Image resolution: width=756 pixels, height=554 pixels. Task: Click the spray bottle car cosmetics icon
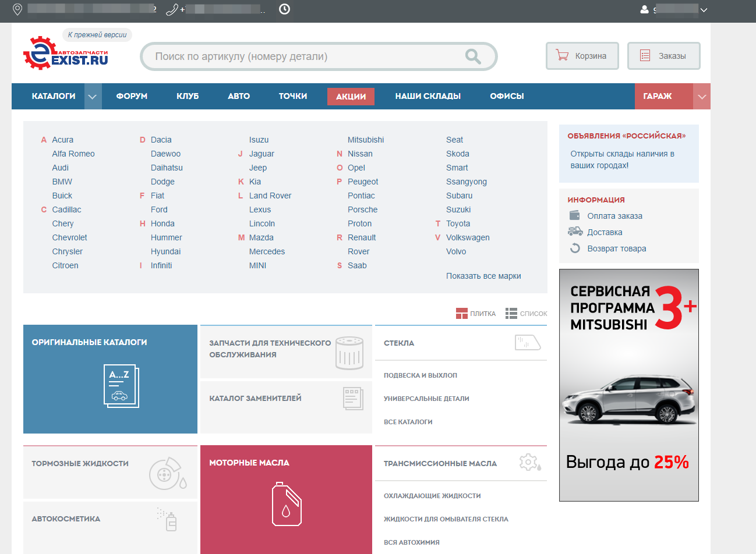(168, 520)
